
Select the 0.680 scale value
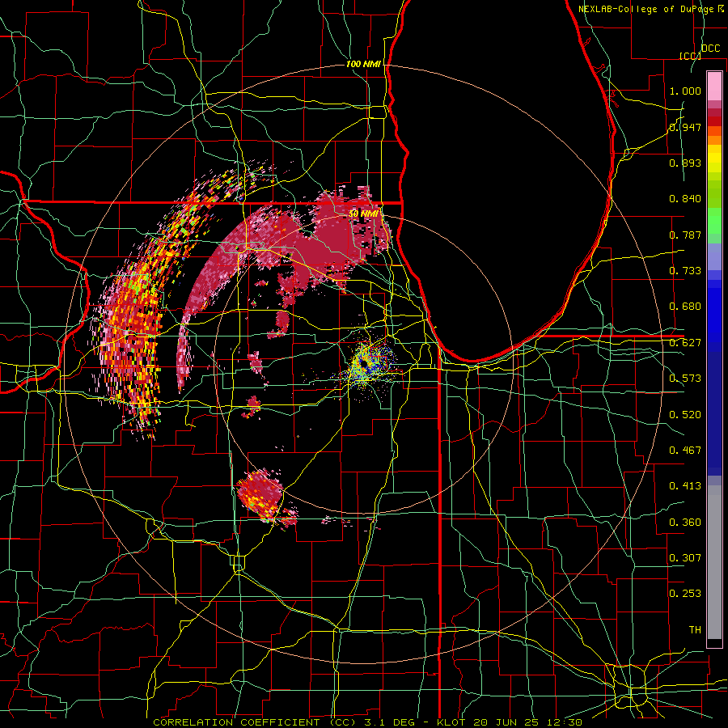click(x=685, y=307)
